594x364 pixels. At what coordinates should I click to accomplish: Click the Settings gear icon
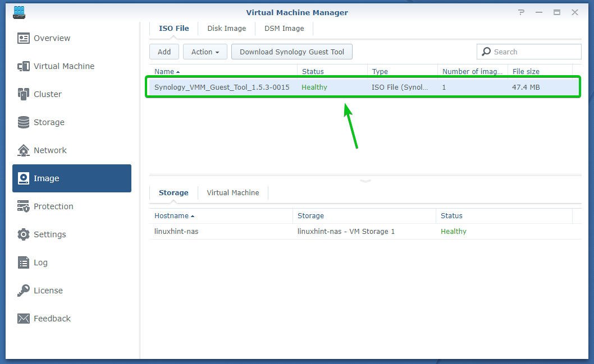(24, 234)
